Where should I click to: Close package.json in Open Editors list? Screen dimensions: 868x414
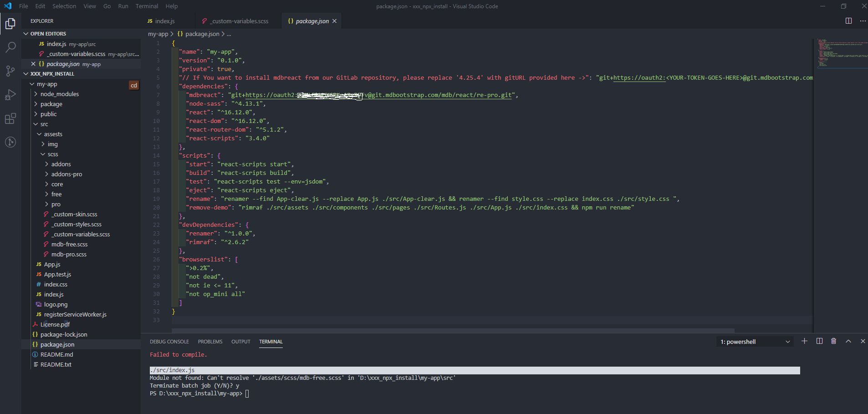[x=33, y=64]
